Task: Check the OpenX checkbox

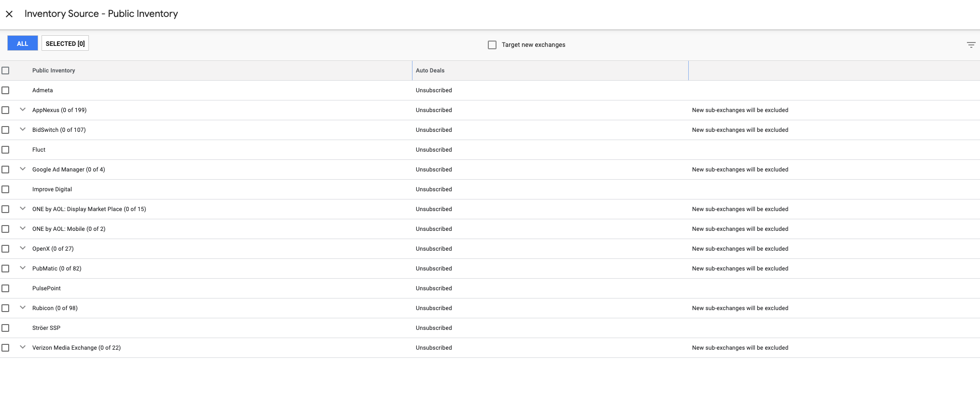Action: (5, 249)
